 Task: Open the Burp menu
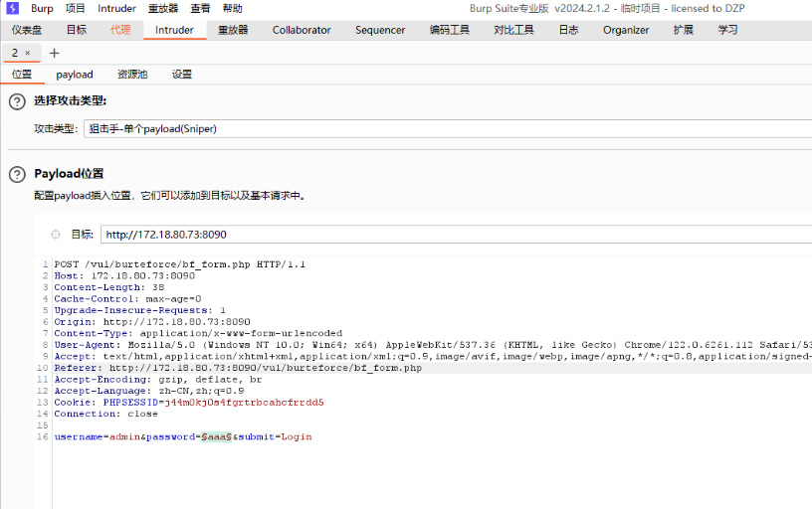(42, 8)
